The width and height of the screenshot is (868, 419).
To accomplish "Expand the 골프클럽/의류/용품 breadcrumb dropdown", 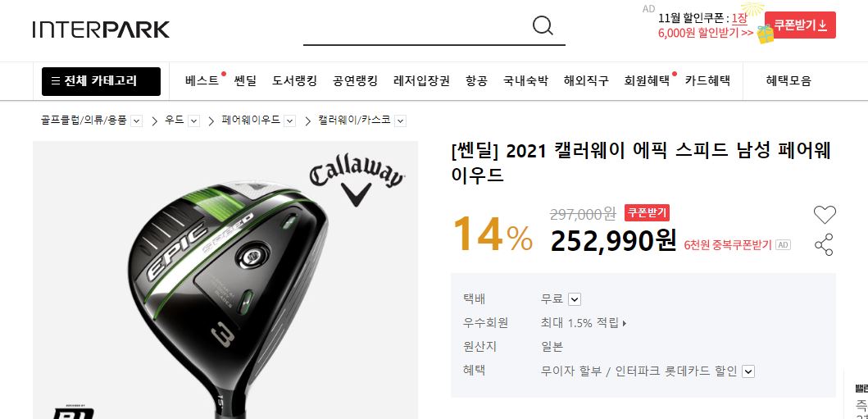I will (x=136, y=121).
